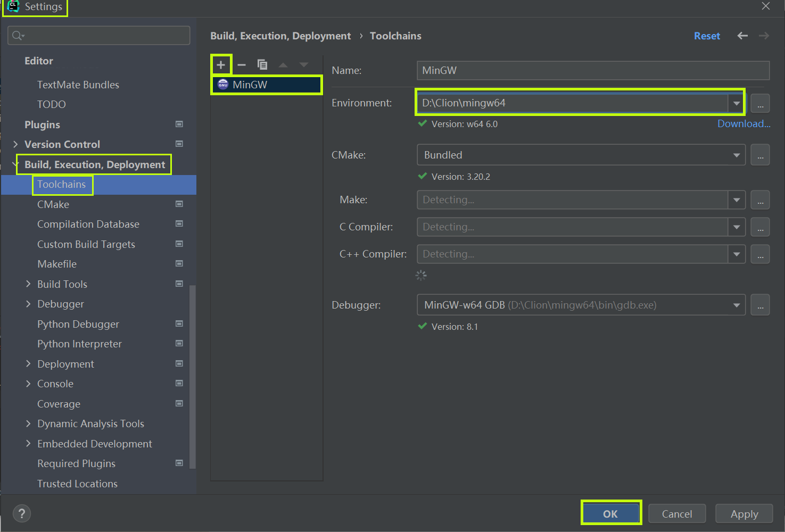Screen dimensions: 785x532
Task: Close the Settings dialog
Action: point(766,6)
